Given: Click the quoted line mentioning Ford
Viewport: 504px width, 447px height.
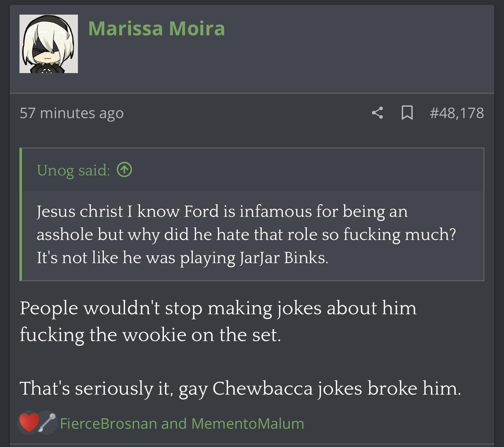Looking at the screenshot, I should [x=222, y=212].
